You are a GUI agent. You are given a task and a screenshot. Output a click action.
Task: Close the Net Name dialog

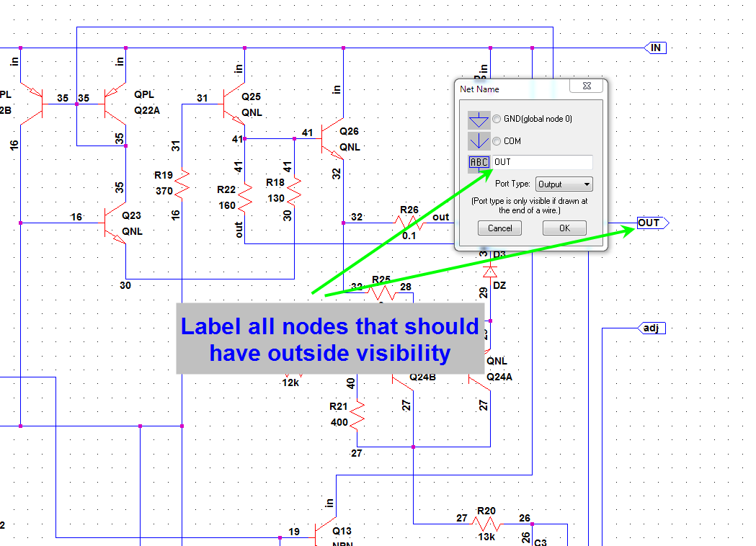pyautogui.click(x=587, y=86)
